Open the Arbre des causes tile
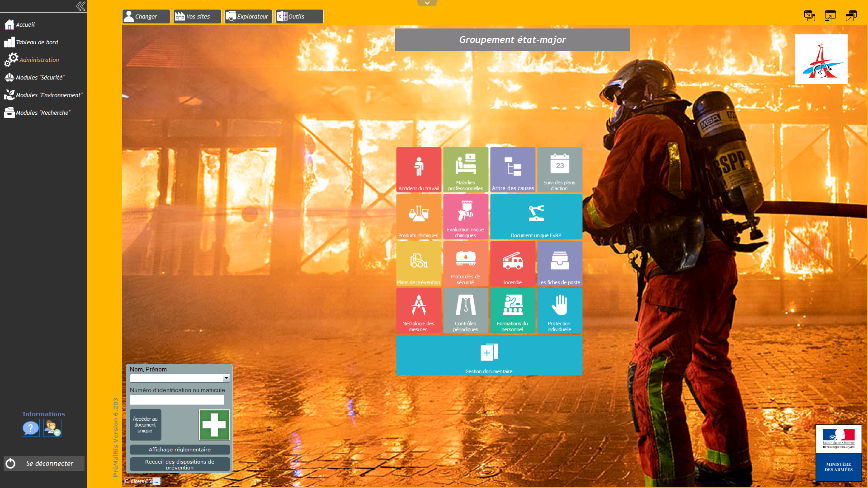This screenshot has height=488, width=868. pos(513,169)
